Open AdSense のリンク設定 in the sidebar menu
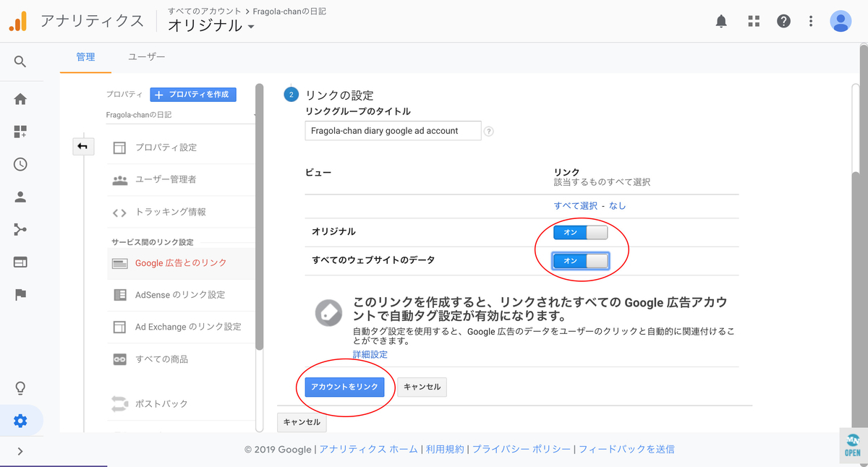The height and width of the screenshot is (467, 868). click(x=179, y=295)
